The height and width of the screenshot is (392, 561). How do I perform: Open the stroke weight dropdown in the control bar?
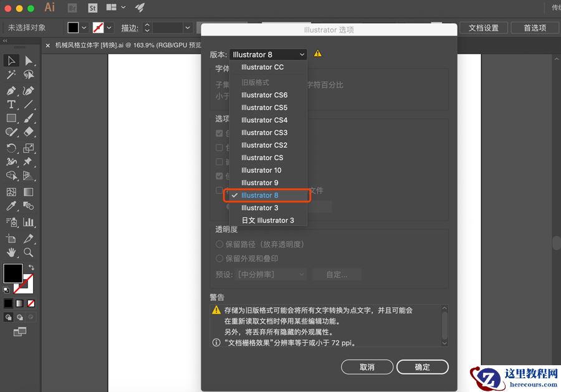pos(187,27)
